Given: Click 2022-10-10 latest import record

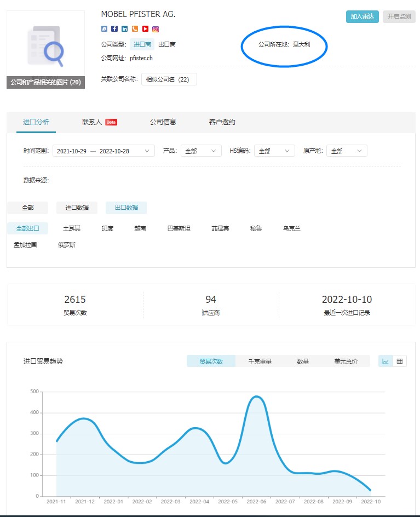Looking at the screenshot, I should click(347, 305).
